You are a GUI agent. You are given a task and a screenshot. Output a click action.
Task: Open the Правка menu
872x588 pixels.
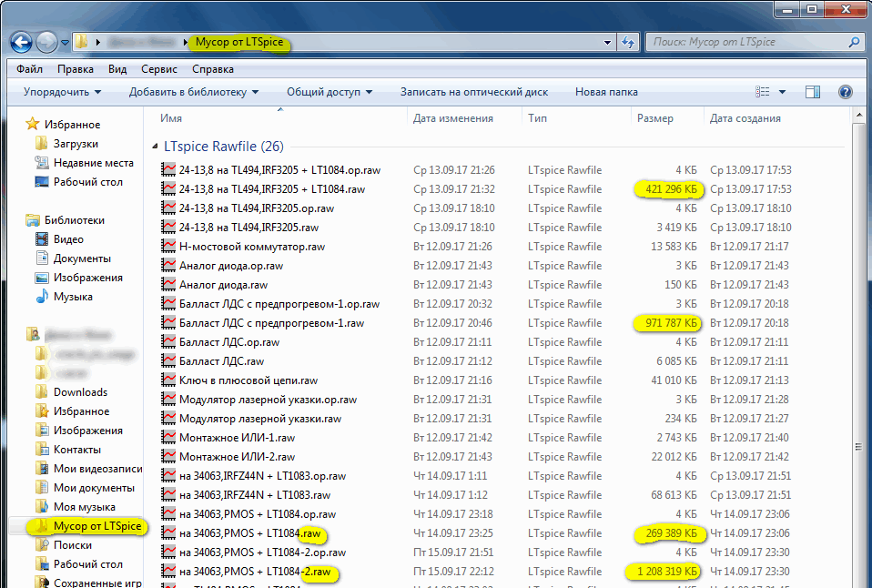[x=75, y=69]
